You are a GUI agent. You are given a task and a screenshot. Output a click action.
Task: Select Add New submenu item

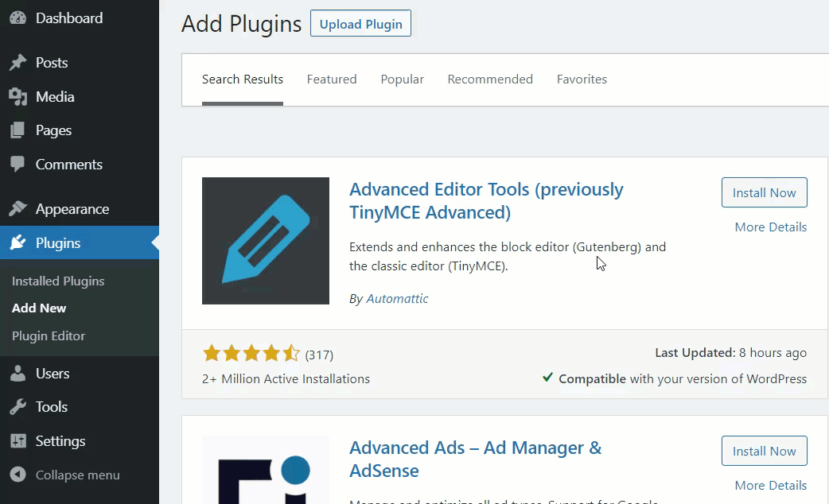pyautogui.click(x=39, y=308)
